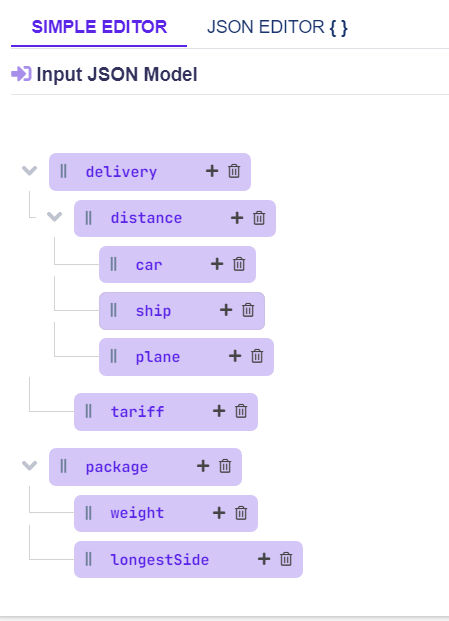Image resolution: width=449 pixels, height=621 pixels.
Task: Collapse the delivery tree node
Action: [x=29, y=171]
